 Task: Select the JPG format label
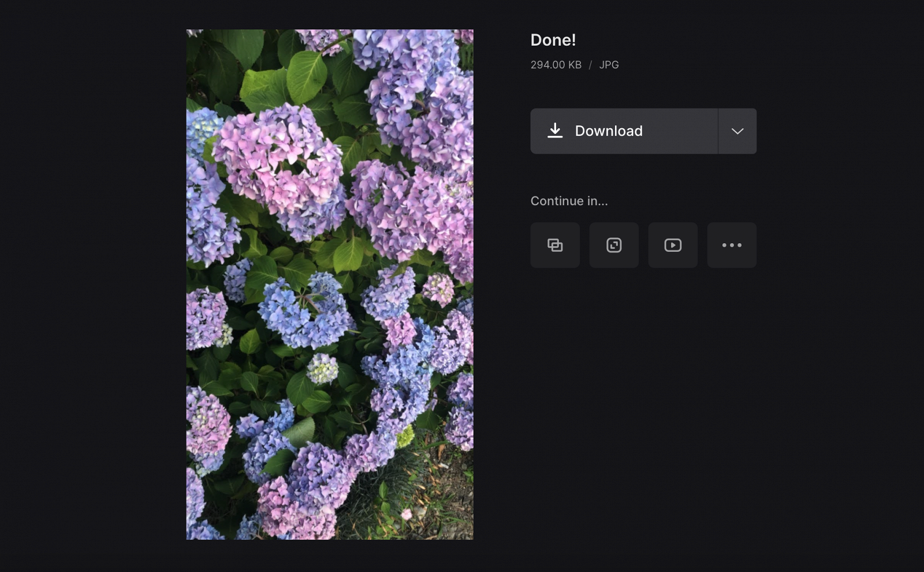(x=609, y=65)
